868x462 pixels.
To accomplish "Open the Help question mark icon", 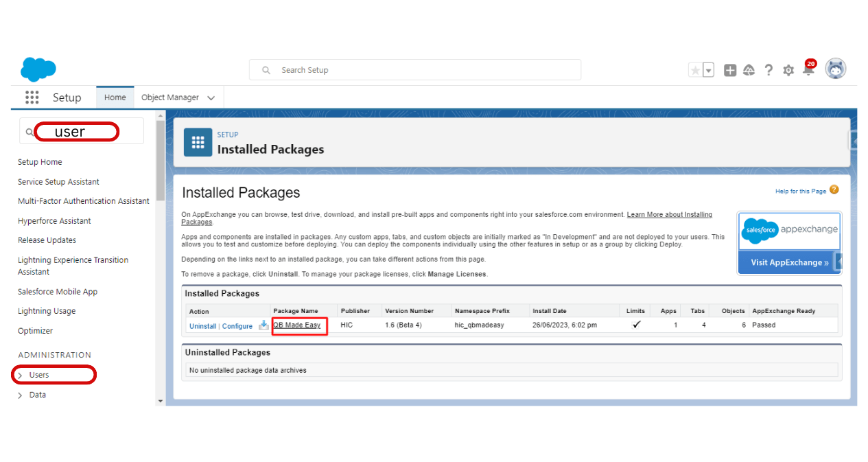I will click(x=769, y=70).
